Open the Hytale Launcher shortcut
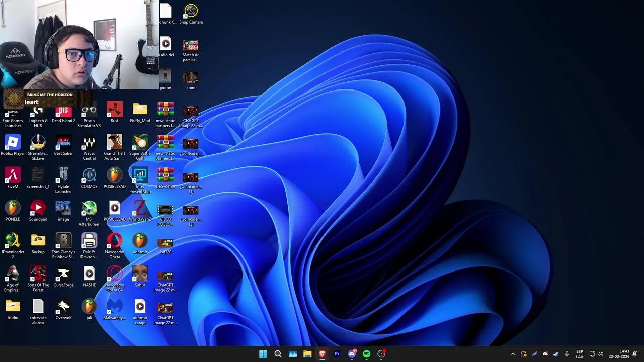Screen dimensions: 644x362 tap(63, 180)
